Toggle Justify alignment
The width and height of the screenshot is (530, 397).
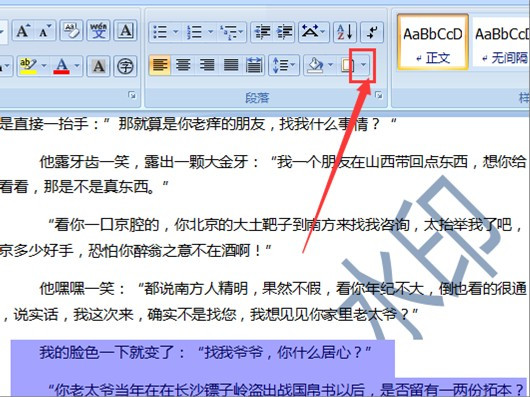click(x=231, y=66)
